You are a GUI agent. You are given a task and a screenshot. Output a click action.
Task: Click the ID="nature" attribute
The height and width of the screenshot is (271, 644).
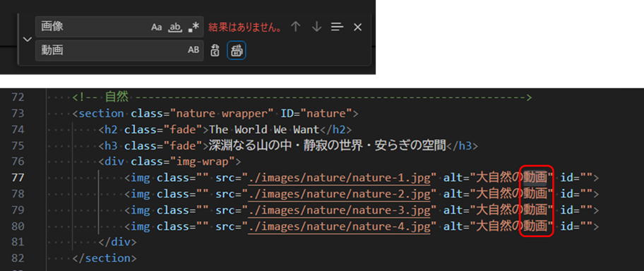pyautogui.click(x=316, y=114)
